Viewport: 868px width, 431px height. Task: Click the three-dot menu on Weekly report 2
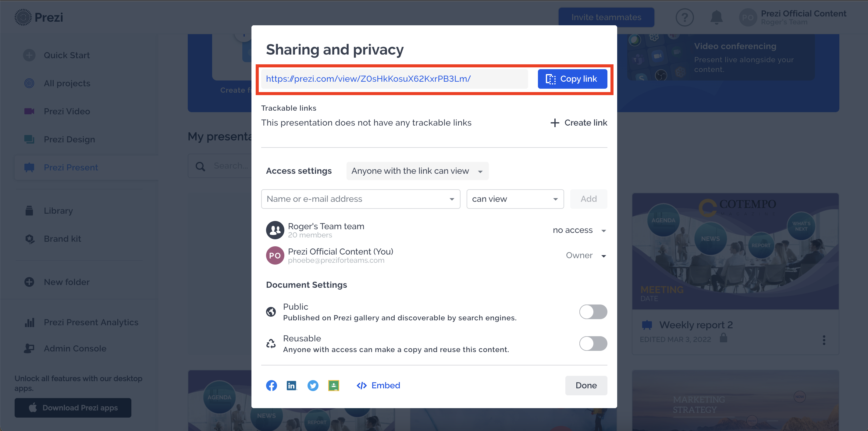(824, 340)
